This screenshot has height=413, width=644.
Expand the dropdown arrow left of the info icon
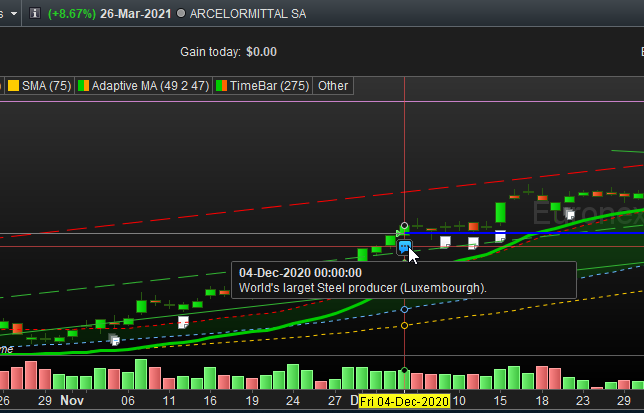point(14,14)
